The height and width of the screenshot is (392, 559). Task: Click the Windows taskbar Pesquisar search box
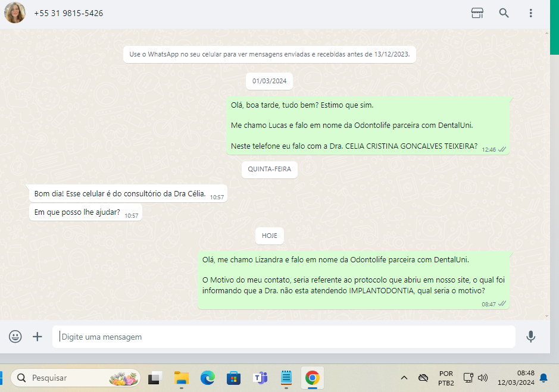tap(76, 378)
